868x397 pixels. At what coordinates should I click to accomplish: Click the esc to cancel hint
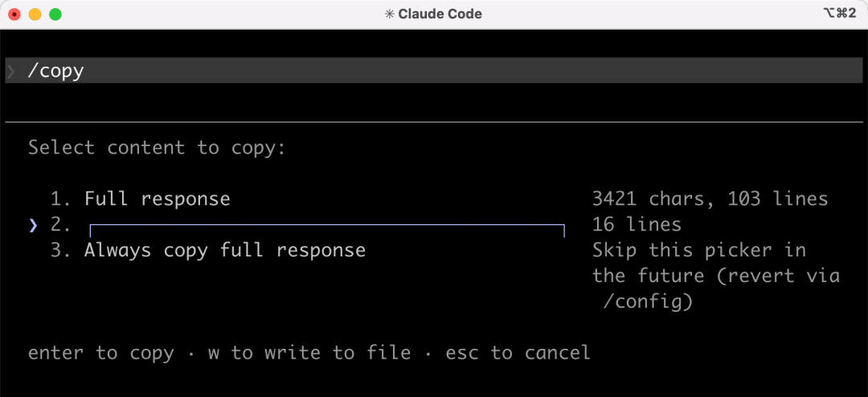click(518, 353)
